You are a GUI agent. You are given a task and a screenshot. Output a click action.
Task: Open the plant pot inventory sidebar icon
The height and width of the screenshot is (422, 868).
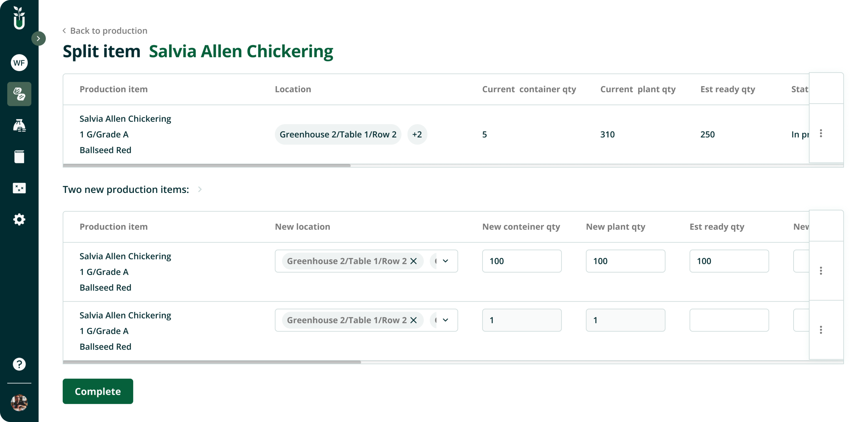coord(19,125)
